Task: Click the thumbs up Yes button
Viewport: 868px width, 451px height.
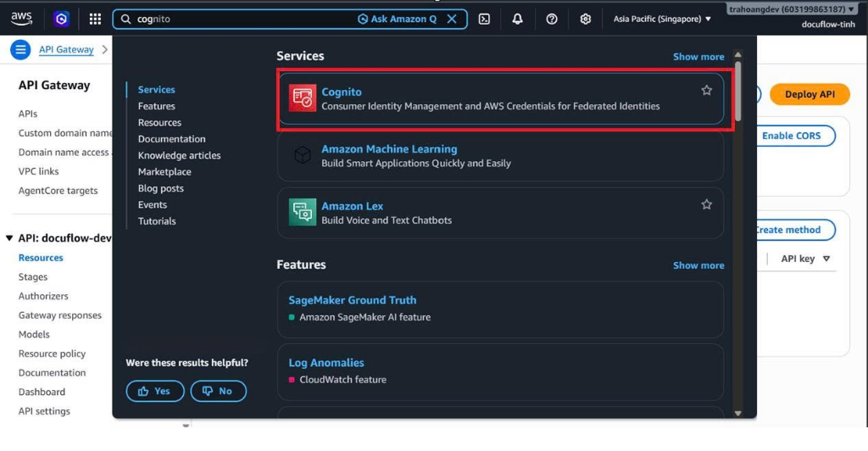Action: point(155,391)
